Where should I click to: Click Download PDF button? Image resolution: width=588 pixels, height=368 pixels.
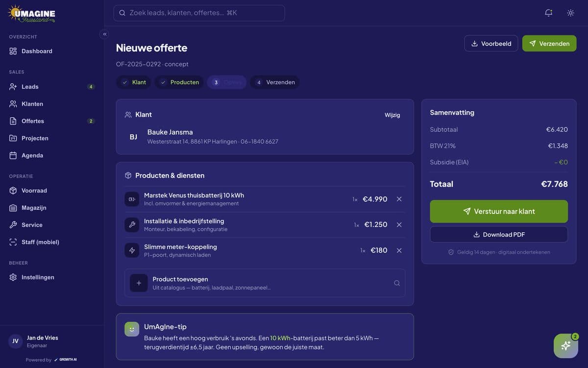[499, 235]
